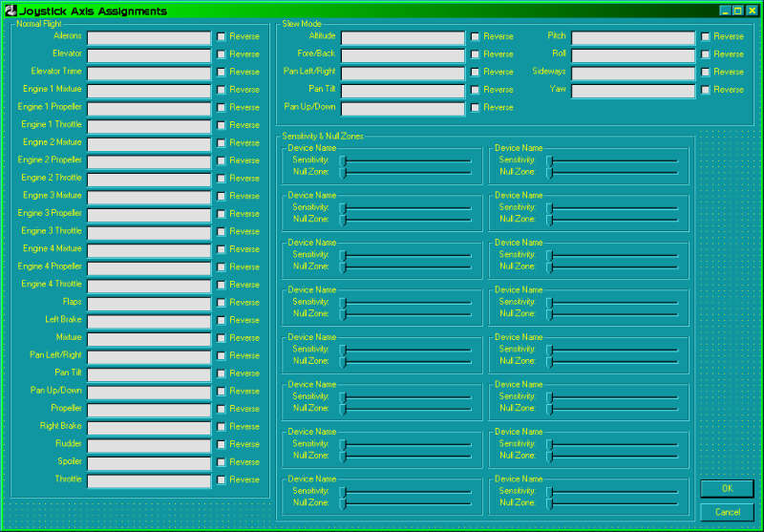Screen dimensions: 764x532
Task: Tick Reverse for Slew Mode Pan Up/Down
Action: pos(475,107)
